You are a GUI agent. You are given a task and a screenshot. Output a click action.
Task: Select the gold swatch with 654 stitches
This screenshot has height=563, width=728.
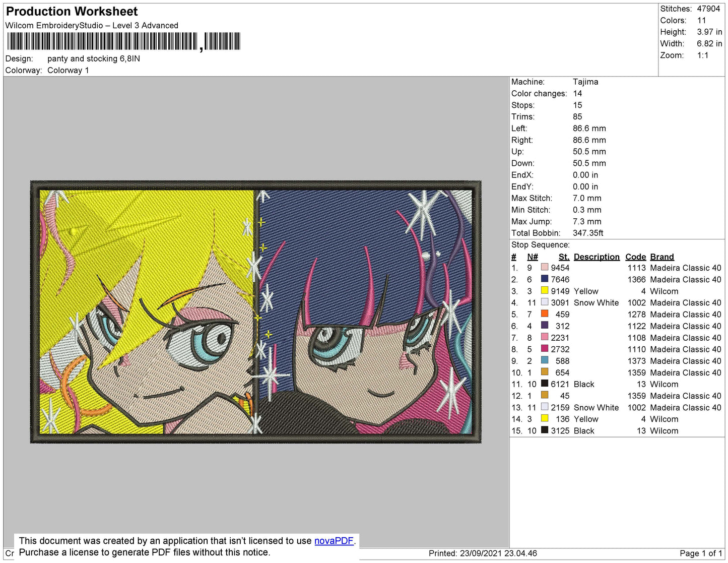pyautogui.click(x=544, y=372)
